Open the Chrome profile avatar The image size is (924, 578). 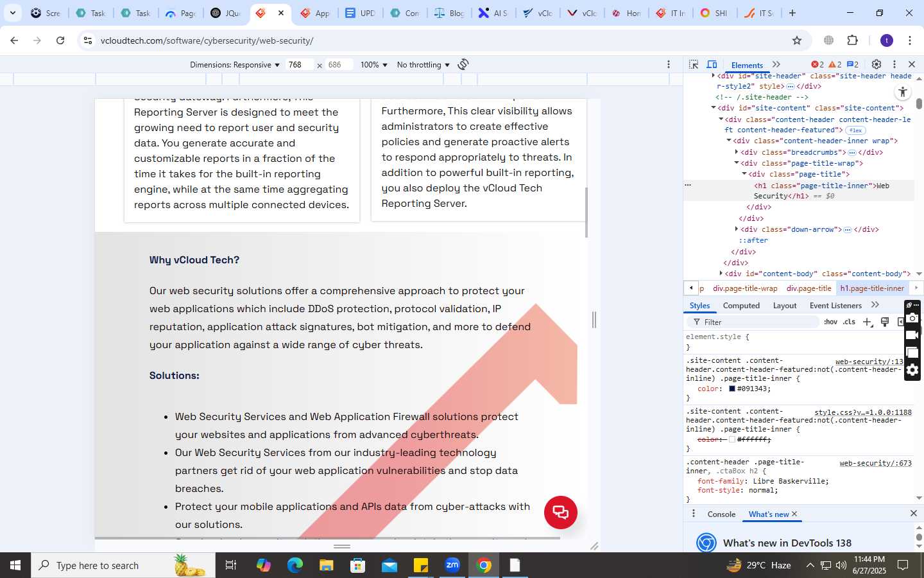[x=887, y=40]
